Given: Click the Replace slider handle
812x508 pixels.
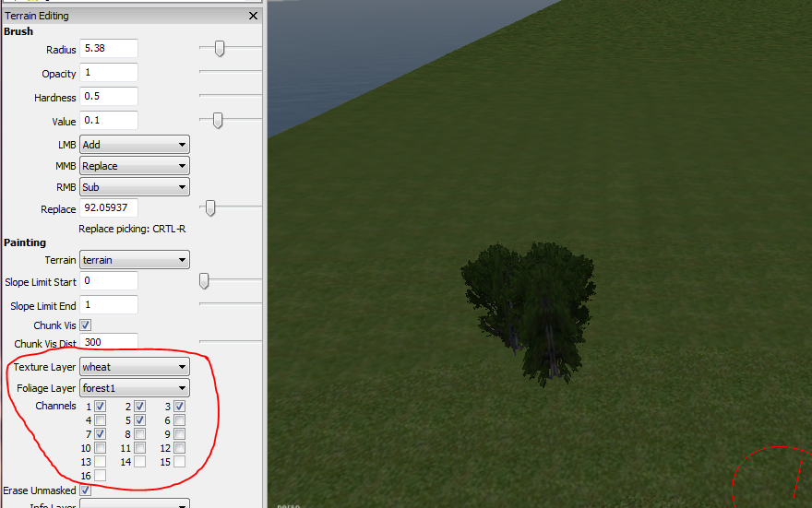Looking at the screenshot, I should pyautogui.click(x=210, y=208).
